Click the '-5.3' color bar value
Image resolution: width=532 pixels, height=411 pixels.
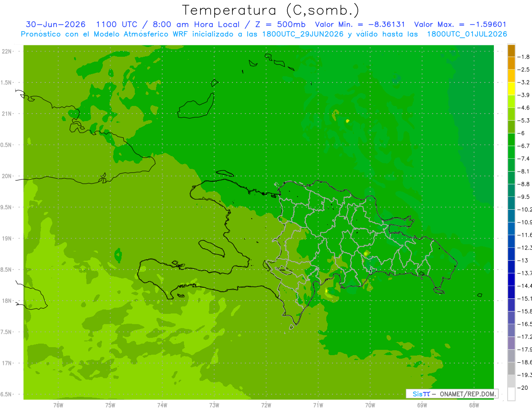click(x=524, y=120)
